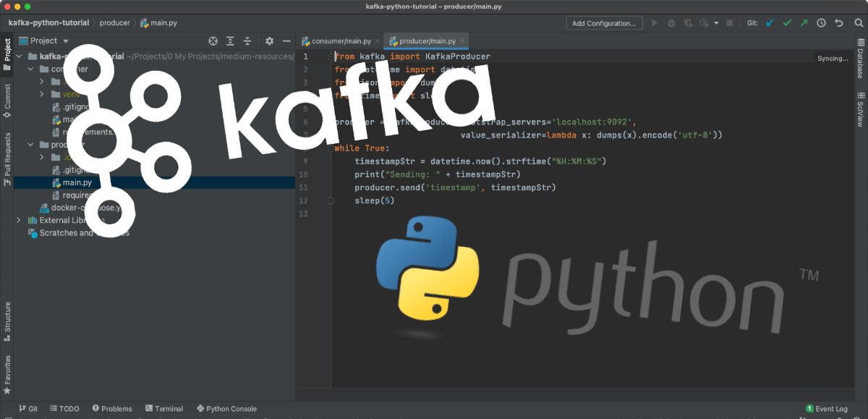The image size is (868, 419).
Task: Click the Git update project arrow
Action: click(x=770, y=23)
